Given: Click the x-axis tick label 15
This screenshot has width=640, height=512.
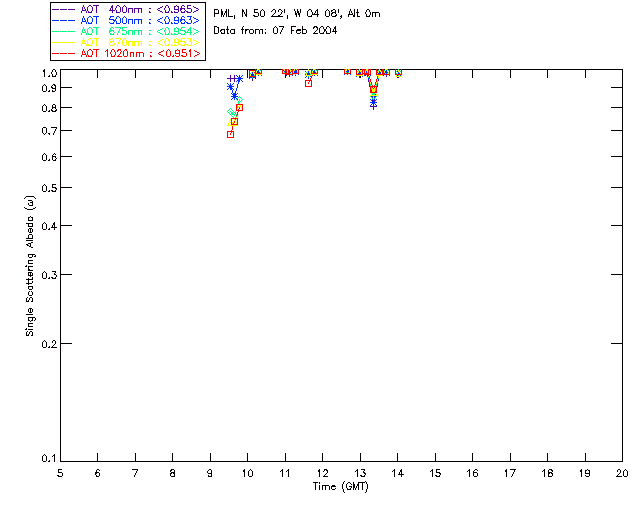Looking at the screenshot, I should tap(435, 473).
